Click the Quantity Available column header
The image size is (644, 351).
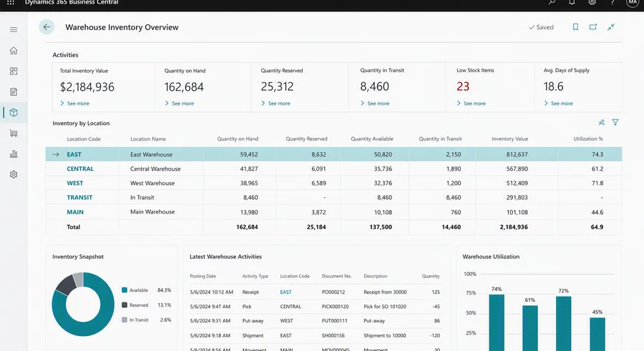(372, 139)
